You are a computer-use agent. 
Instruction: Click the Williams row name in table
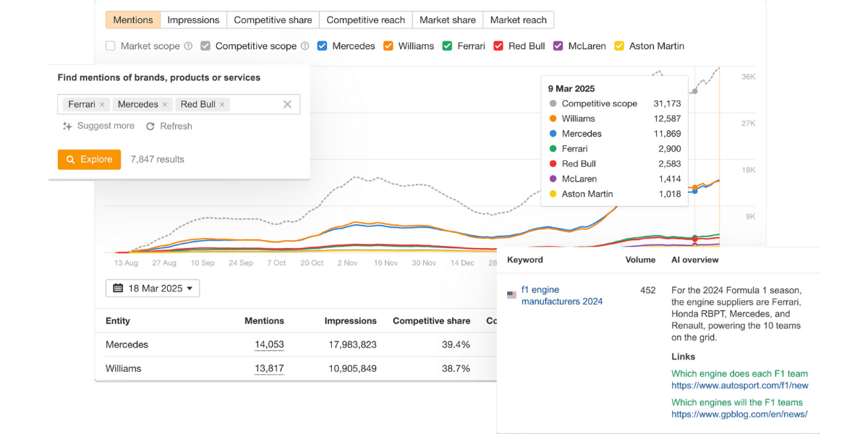click(x=124, y=368)
